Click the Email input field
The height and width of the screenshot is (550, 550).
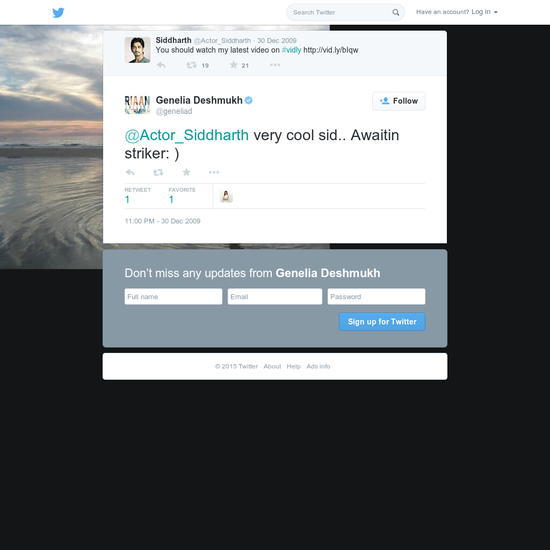click(275, 296)
